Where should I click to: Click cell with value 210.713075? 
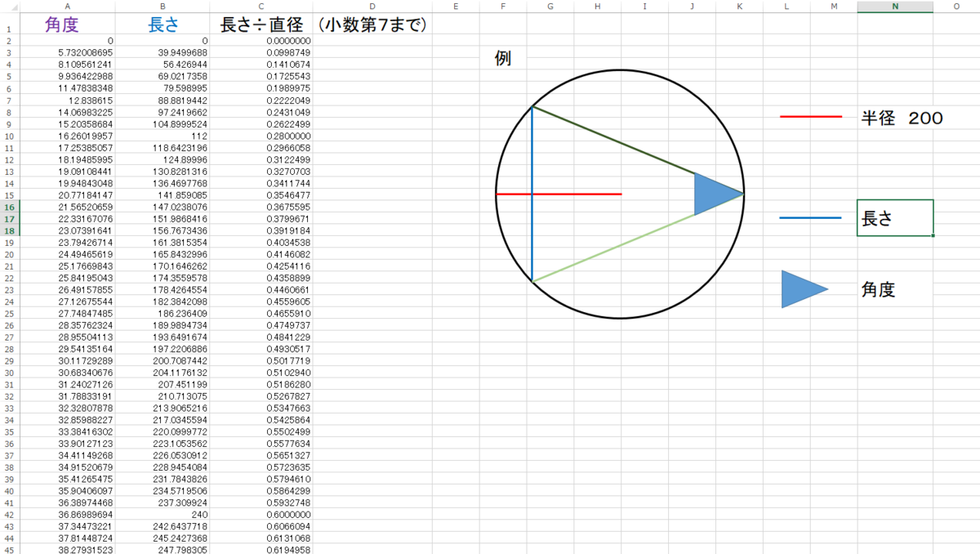(x=162, y=396)
